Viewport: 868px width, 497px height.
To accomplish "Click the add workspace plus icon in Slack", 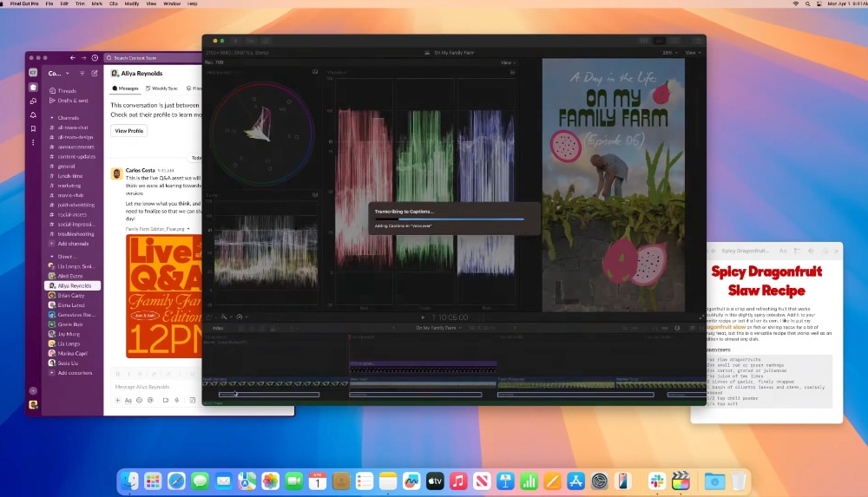I will coord(33,390).
